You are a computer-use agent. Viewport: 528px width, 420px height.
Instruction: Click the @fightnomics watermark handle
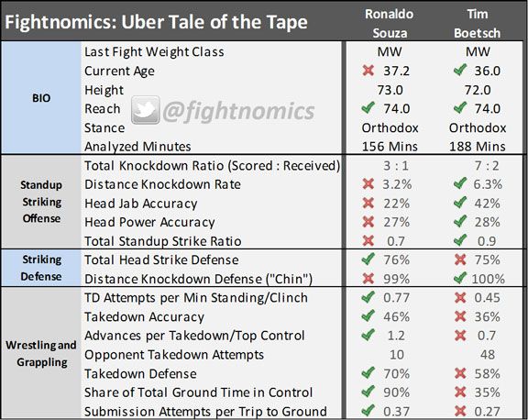click(x=238, y=111)
